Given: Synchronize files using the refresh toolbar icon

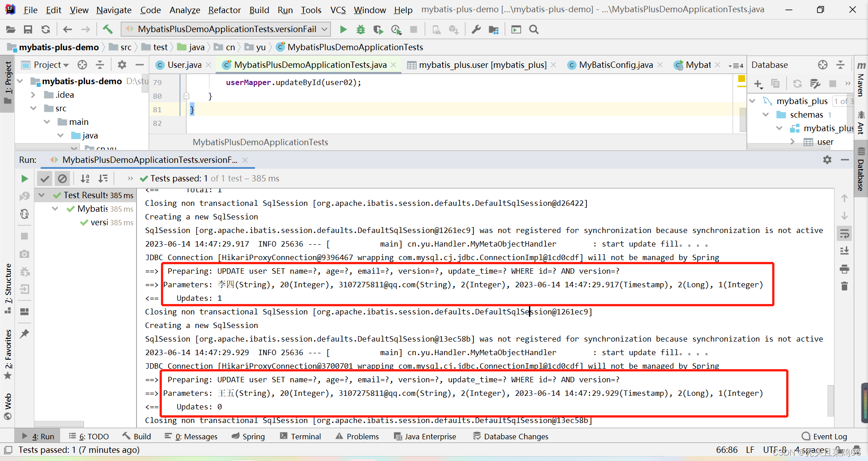Looking at the screenshot, I should (x=46, y=29).
